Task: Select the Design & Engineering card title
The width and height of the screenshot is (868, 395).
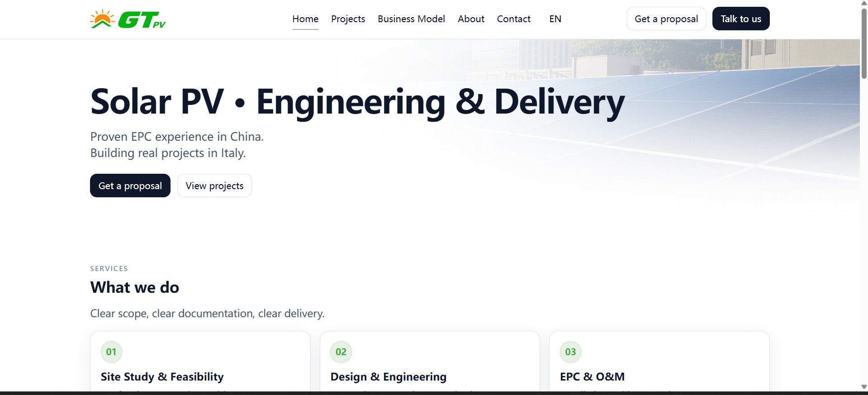Action: (x=389, y=376)
